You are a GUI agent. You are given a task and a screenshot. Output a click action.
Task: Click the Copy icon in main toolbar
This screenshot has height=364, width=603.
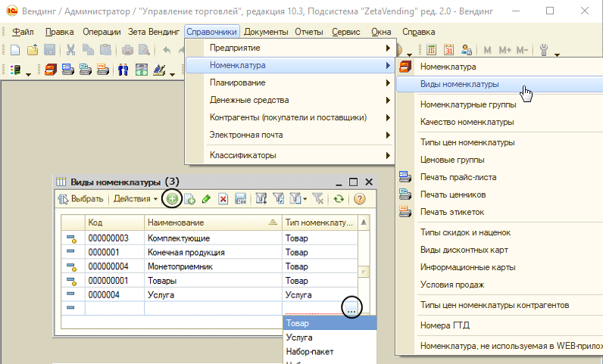coord(88,50)
